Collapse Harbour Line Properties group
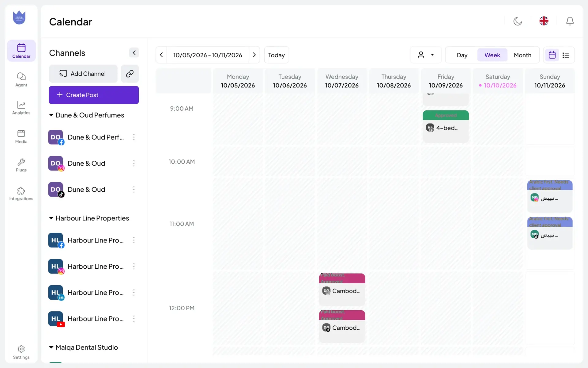588x368 pixels. [x=89, y=218]
